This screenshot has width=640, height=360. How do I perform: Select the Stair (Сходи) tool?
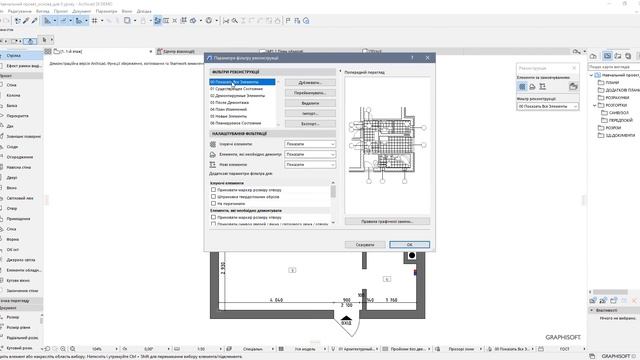(x=20, y=147)
